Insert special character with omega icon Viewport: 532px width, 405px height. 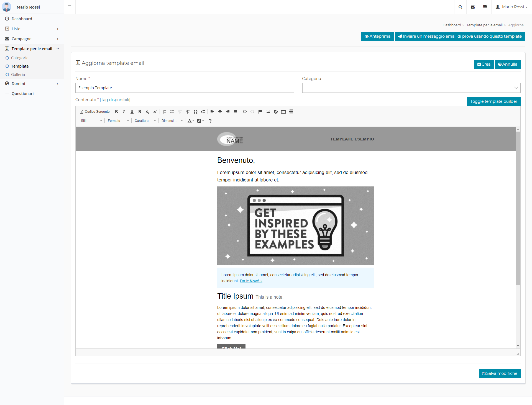pyautogui.click(x=195, y=112)
